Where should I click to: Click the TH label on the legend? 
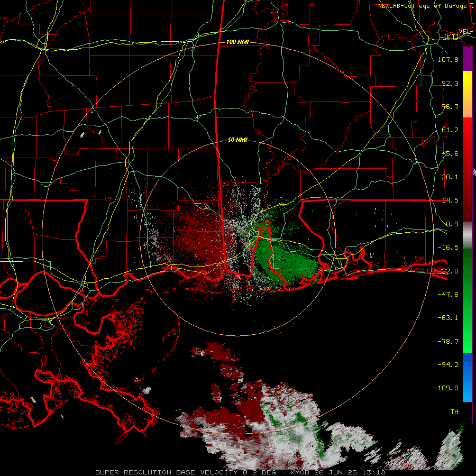tap(454, 411)
